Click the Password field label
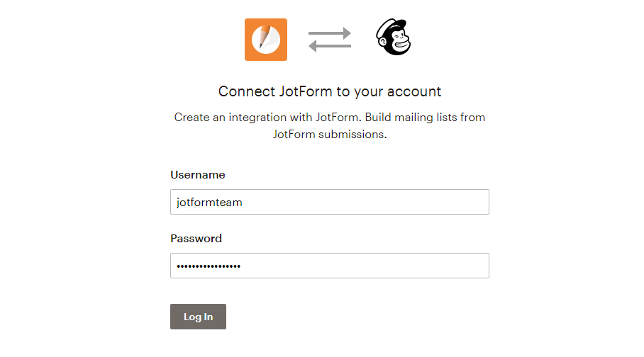 [x=196, y=239]
